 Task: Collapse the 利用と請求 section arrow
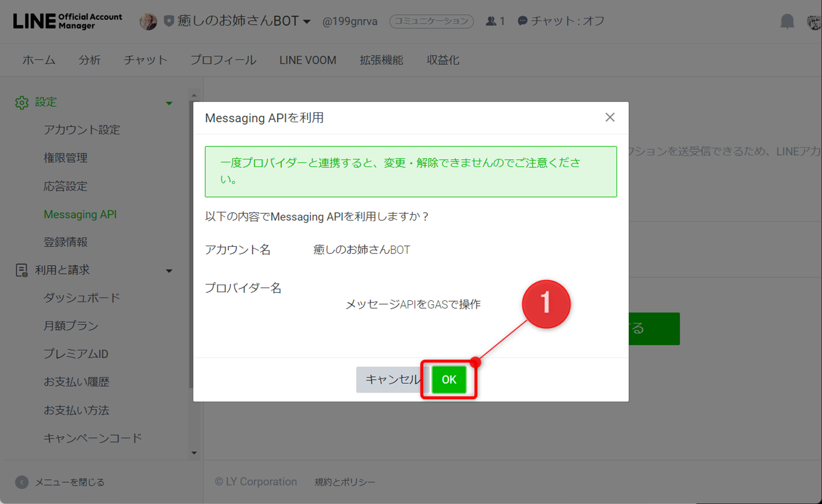tap(169, 271)
